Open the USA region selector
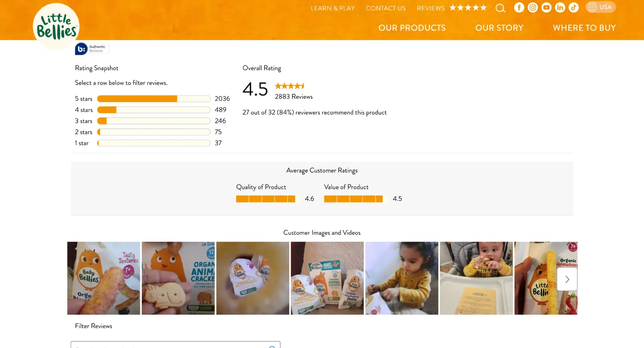The width and height of the screenshot is (644, 348). (x=601, y=7)
